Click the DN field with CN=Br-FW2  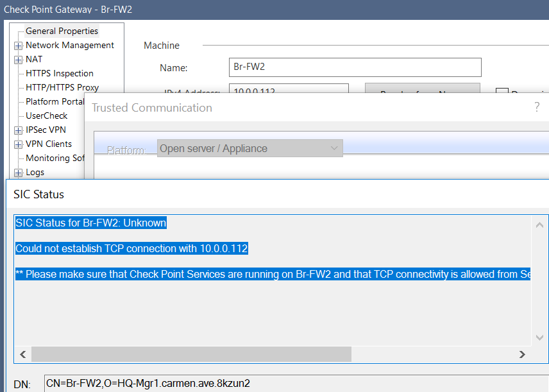point(296,383)
